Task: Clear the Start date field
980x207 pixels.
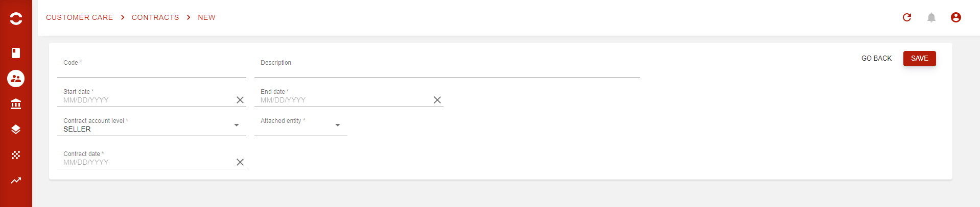Action: 240,100
